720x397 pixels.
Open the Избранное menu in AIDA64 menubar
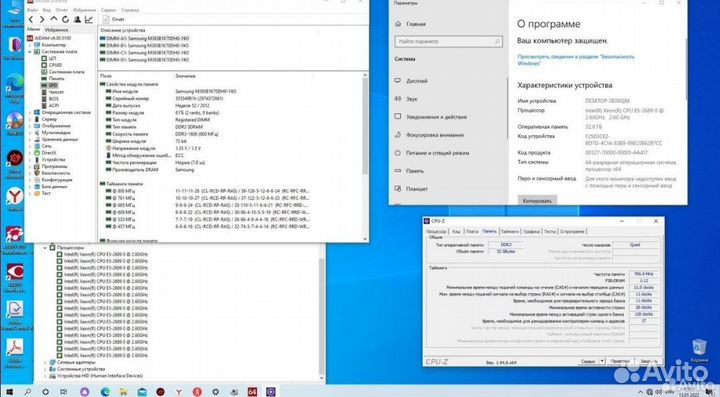point(84,10)
